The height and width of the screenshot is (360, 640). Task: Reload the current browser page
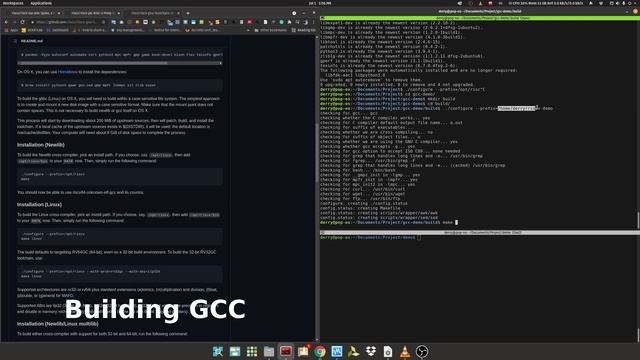click(22, 22)
